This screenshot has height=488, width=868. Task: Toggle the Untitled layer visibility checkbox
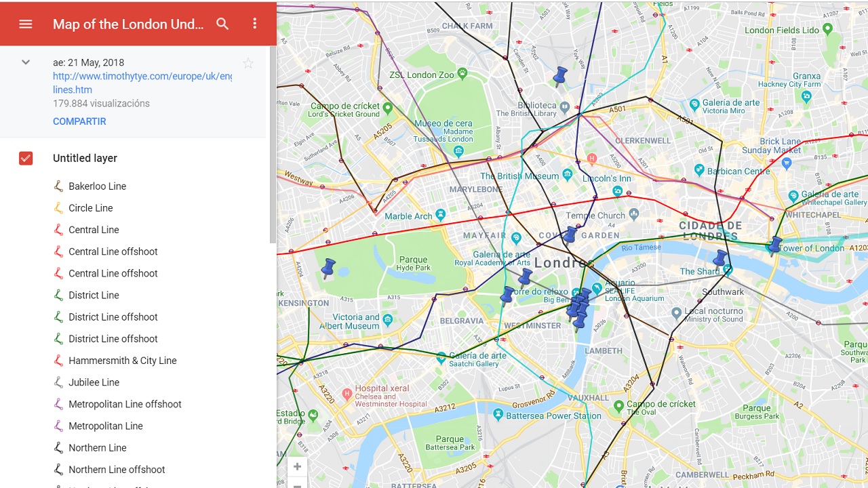tap(25, 157)
